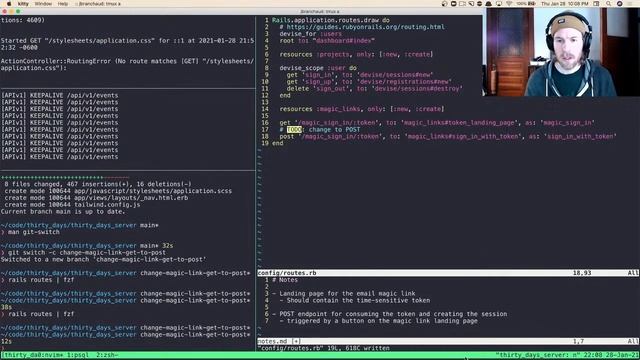Click the 'devise_scope :user do' line
Image resolution: width=640 pixels, height=360 pixels.
click(318, 68)
